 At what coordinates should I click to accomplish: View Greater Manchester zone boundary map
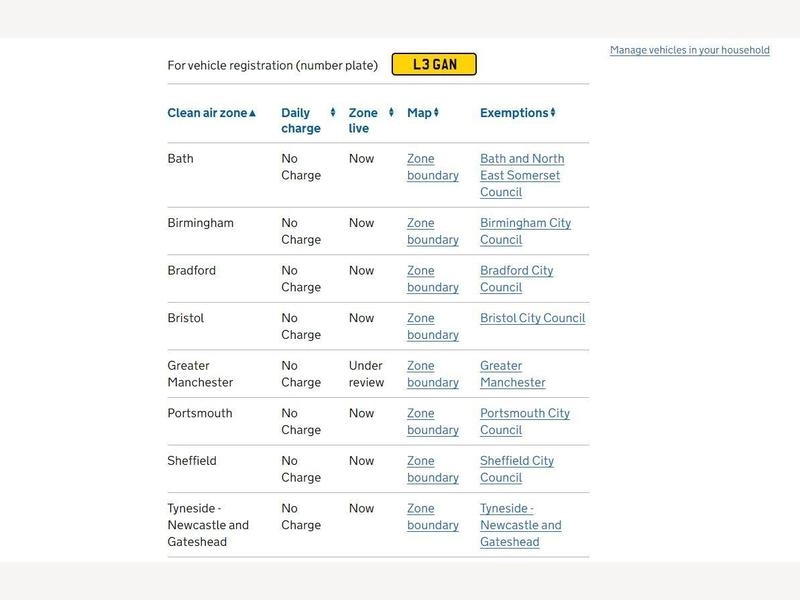click(x=433, y=374)
